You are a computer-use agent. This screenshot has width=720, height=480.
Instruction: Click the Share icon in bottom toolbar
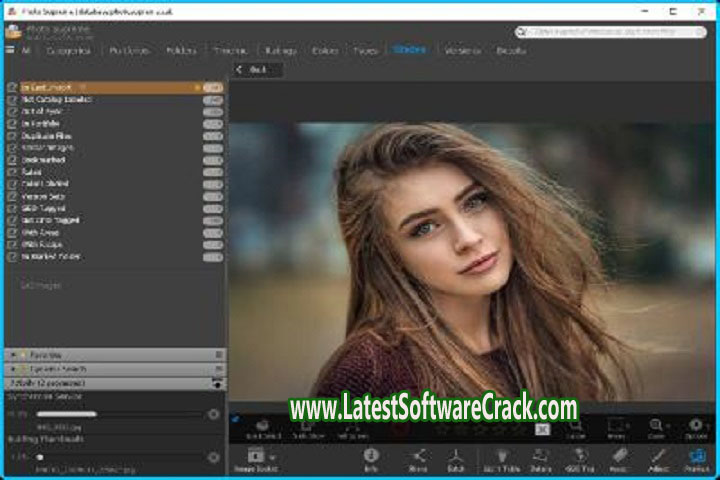coord(416,458)
